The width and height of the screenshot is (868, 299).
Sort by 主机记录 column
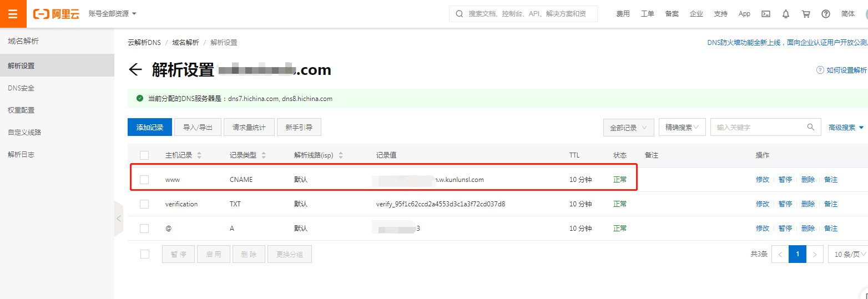pos(199,155)
